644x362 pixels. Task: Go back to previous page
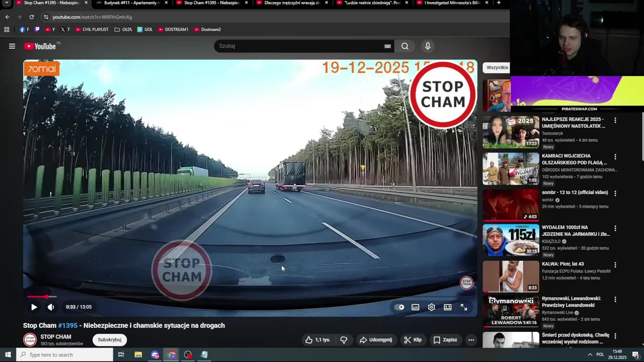click(x=7, y=17)
